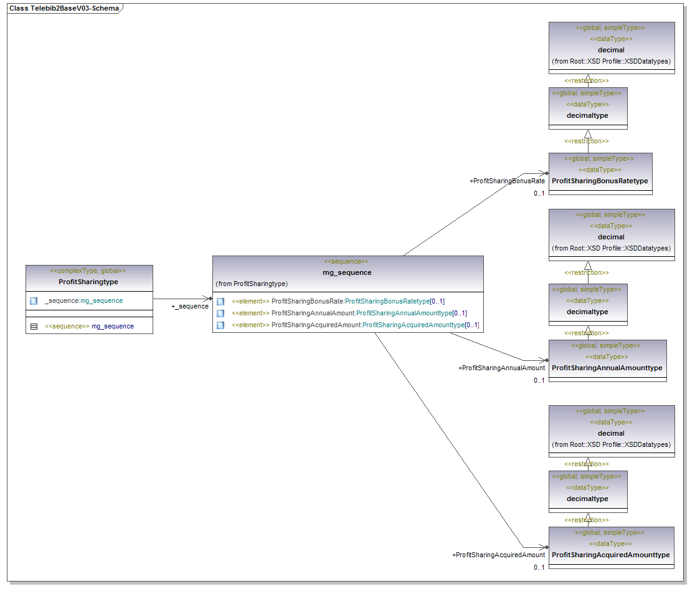Select the ProfitSharingAnnualAmount element icon

point(220,314)
